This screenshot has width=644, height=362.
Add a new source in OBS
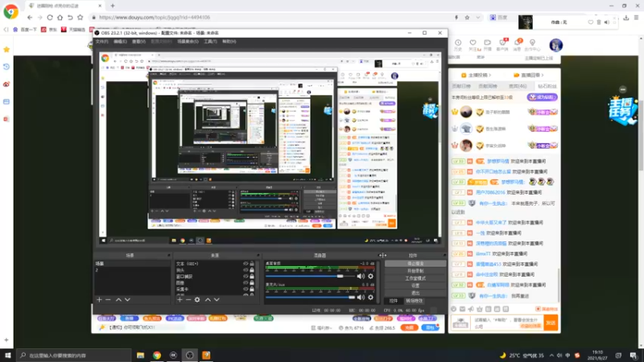coord(180,299)
